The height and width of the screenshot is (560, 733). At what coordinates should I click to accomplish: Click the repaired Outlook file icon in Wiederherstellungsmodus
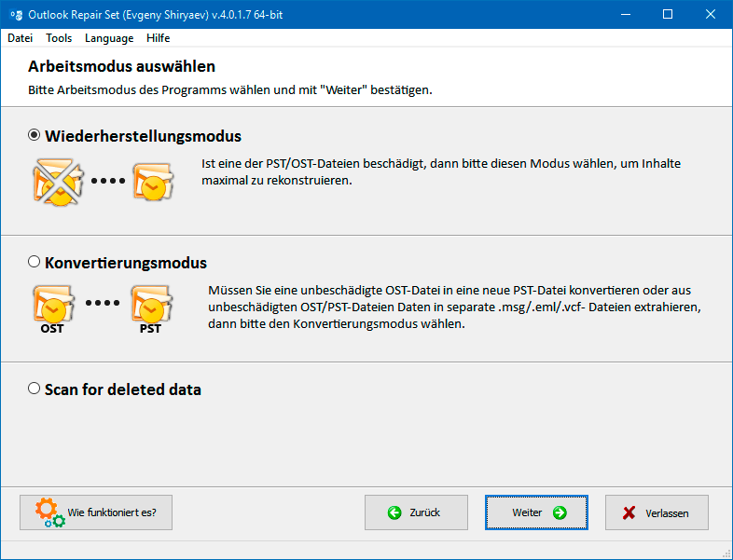[153, 182]
